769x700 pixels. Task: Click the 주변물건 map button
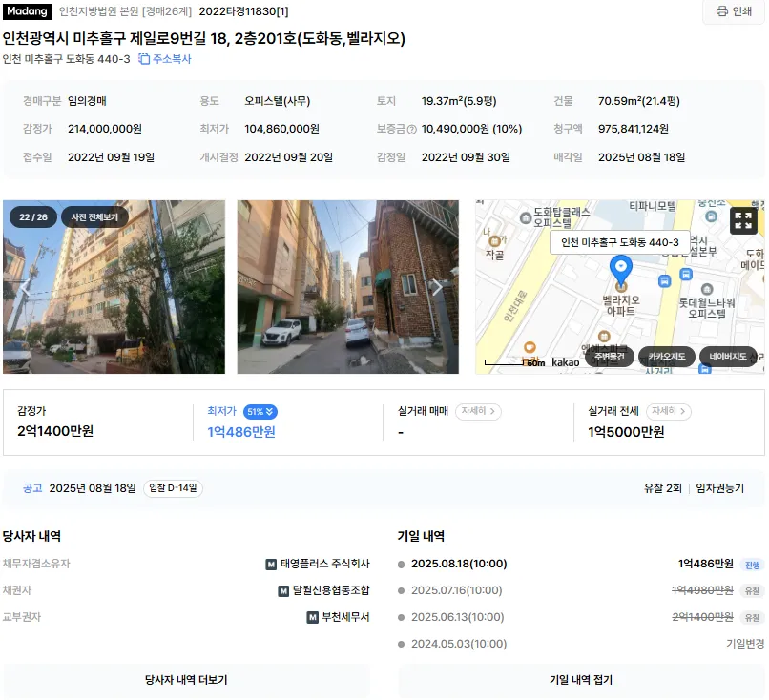[x=610, y=357]
